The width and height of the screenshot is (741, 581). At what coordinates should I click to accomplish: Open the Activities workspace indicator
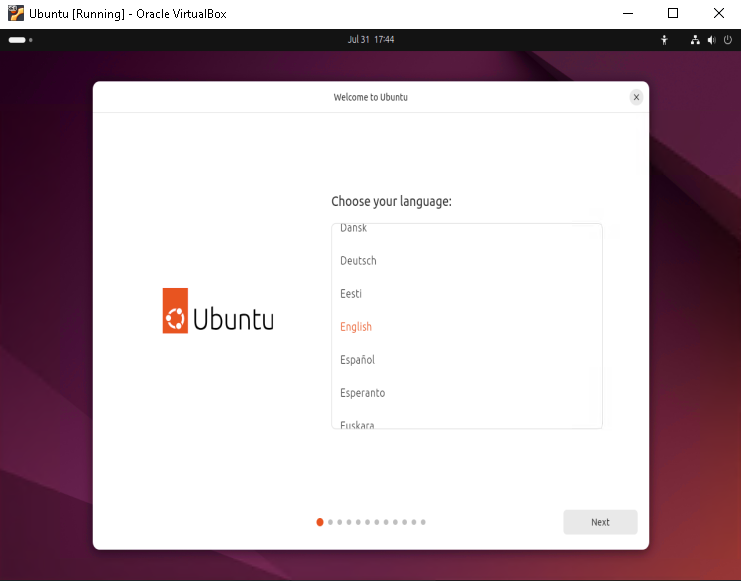20,40
